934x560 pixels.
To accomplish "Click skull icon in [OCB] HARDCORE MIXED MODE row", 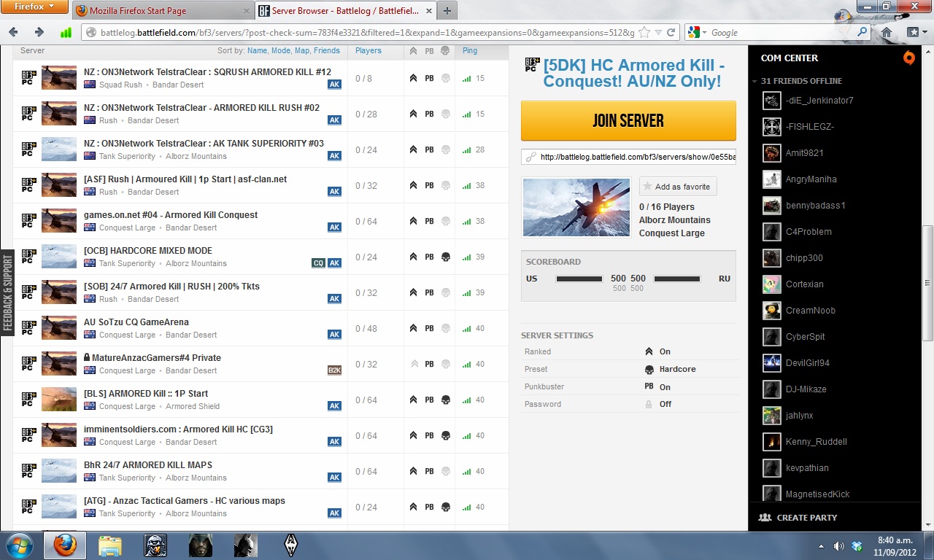I will click(x=446, y=257).
